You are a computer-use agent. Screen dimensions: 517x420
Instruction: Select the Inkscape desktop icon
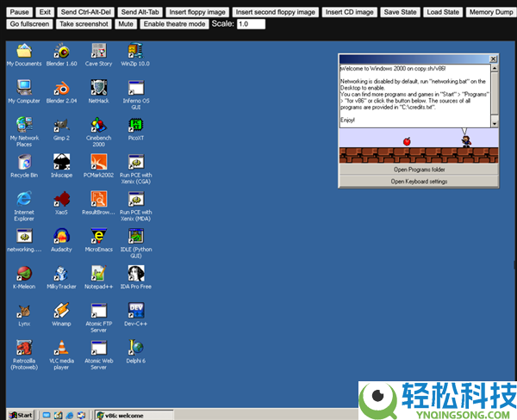click(62, 162)
